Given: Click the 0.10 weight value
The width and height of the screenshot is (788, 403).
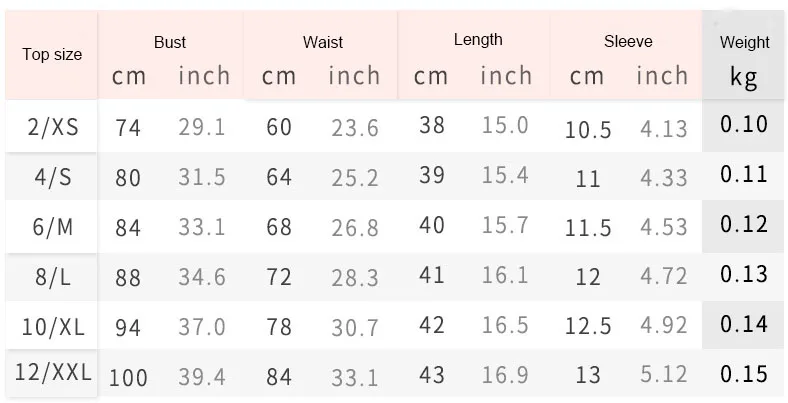Looking at the screenshot, I should [x=744, y=124].
